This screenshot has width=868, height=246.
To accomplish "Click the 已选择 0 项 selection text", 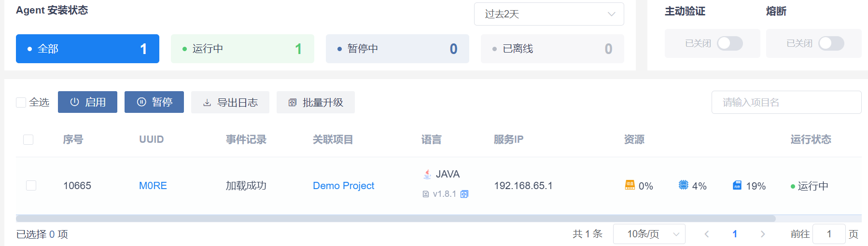I will [x=42, y=234].
